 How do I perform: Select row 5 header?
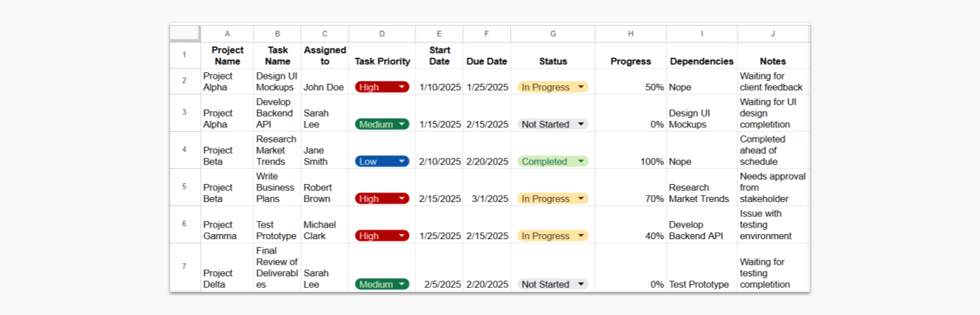(185, 187)
